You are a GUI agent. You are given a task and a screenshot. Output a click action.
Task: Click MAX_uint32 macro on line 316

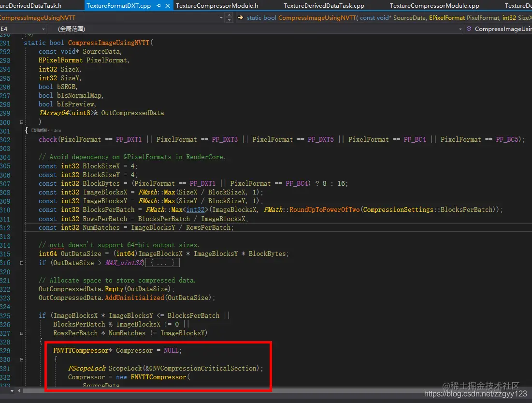tap(124, 263)
